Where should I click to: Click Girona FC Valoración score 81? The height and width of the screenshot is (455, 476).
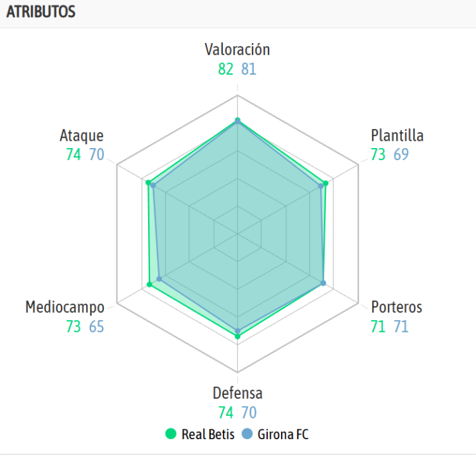tap(249, 69)
